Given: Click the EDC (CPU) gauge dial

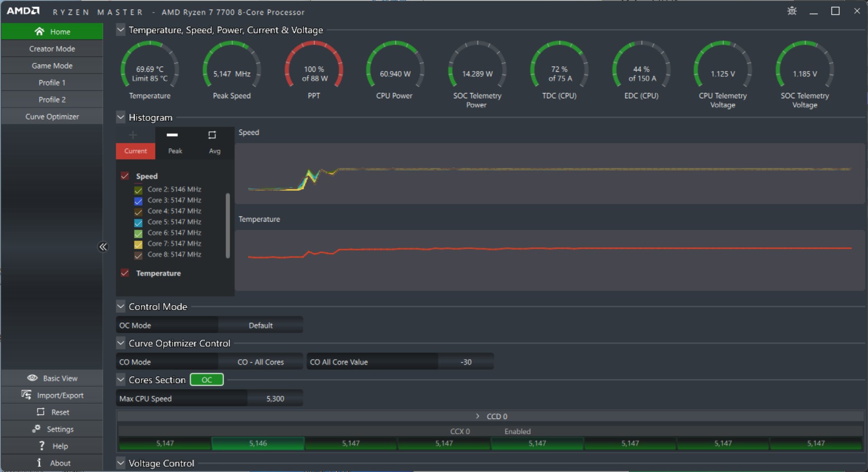Looking at the screenshot, I should (x=642, y=66).
